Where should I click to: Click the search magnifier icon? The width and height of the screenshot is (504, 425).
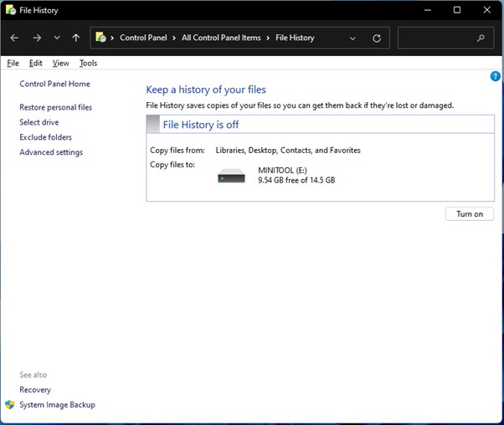tap(481, 38)
